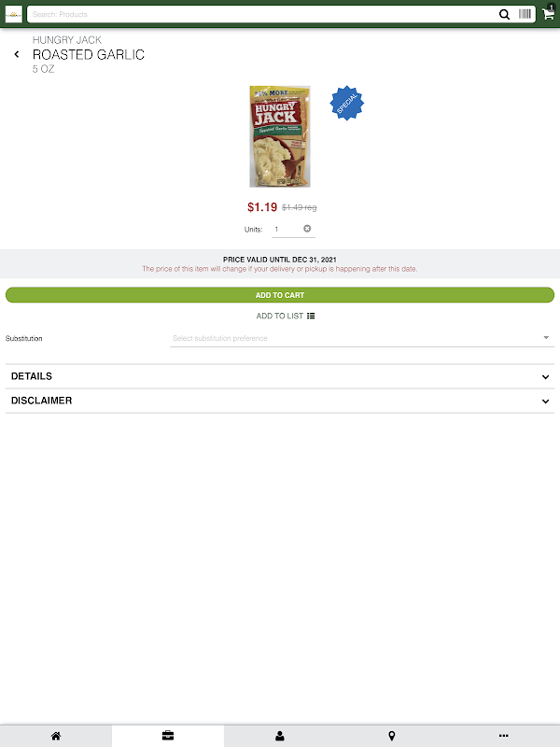Go back using the left arrow
560x747 pixels.
click(x=17, y=54)
